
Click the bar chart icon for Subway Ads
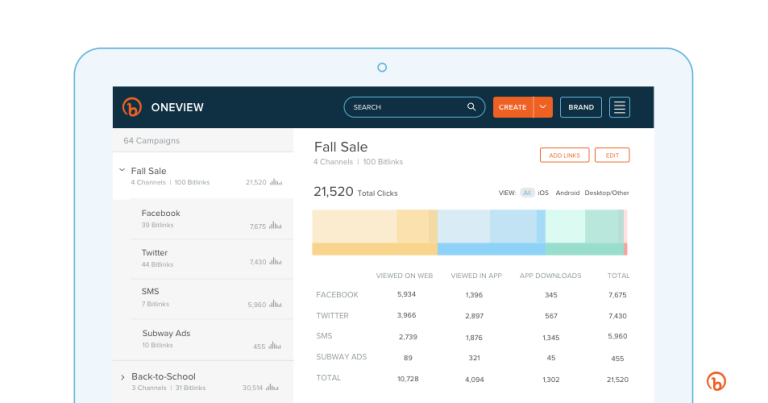(275, 346)
